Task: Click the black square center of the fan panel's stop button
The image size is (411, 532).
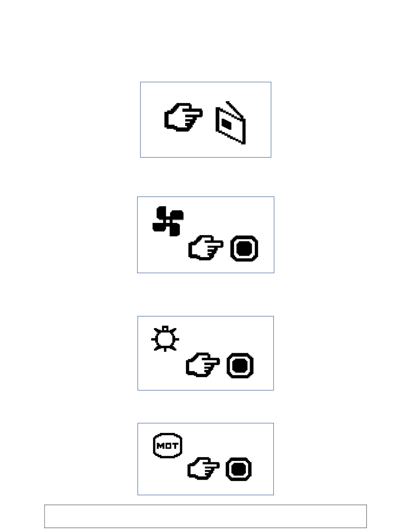Action: (244, 248)
